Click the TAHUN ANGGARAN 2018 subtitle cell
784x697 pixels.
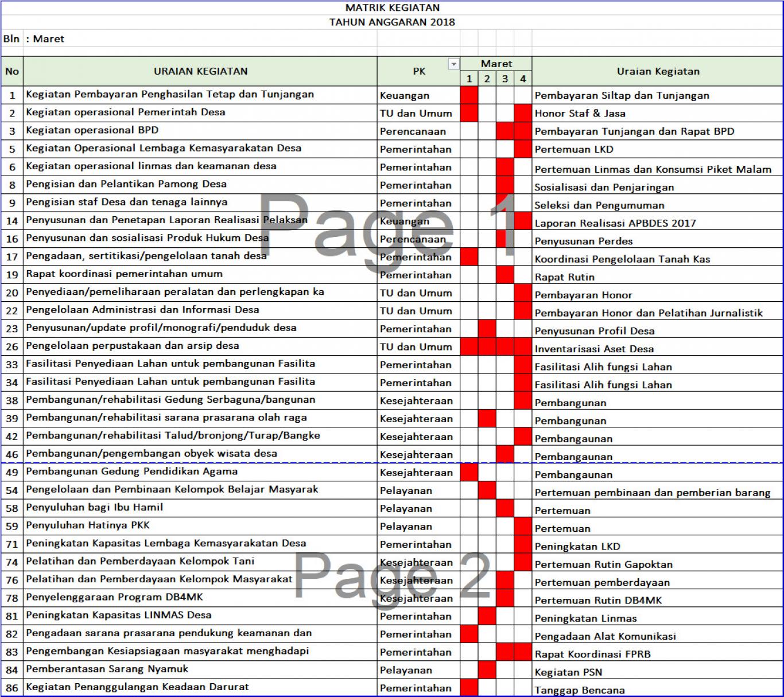point(392,22)
